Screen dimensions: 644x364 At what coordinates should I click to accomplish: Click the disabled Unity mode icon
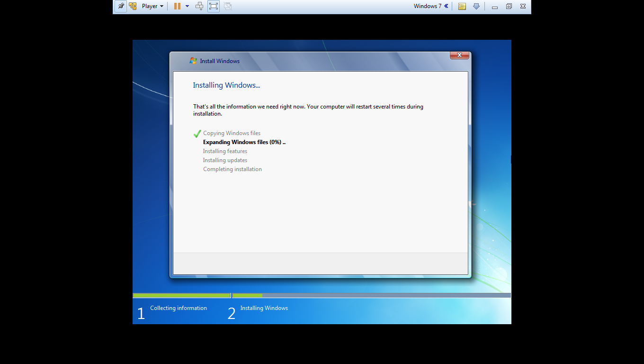[228, 6]
